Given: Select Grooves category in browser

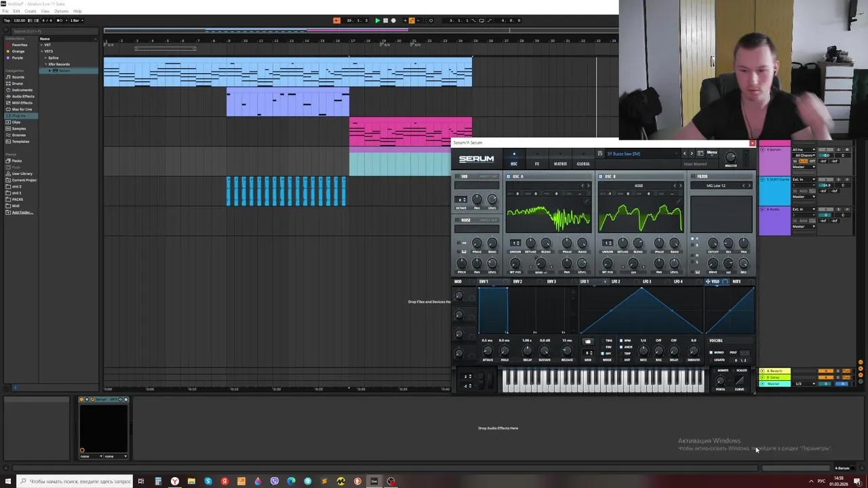Looking at the screenshot, I should tap(19, 135).
